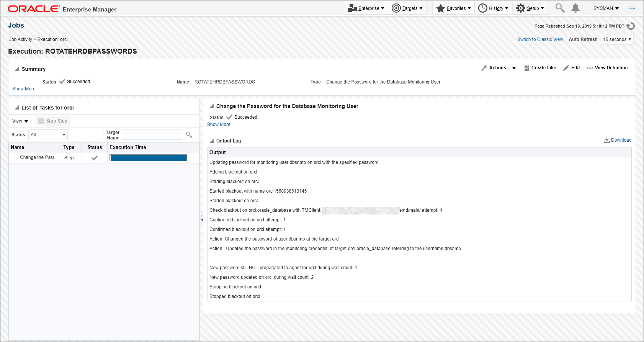The width and height of the screenshot is (644, 342).
Task: Click the page refresh circular arrow icon
Action: [631, 26]
